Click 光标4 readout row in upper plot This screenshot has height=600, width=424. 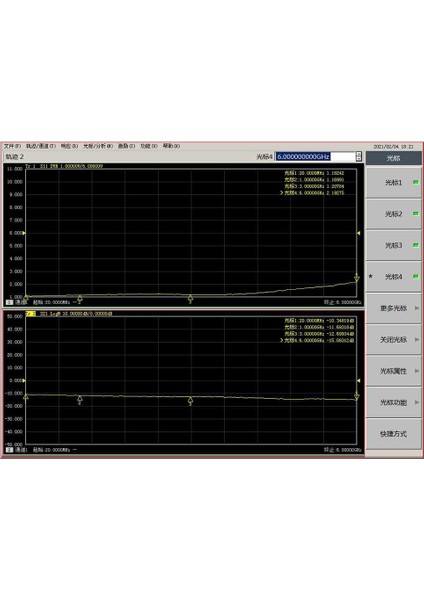click(312, 193)
